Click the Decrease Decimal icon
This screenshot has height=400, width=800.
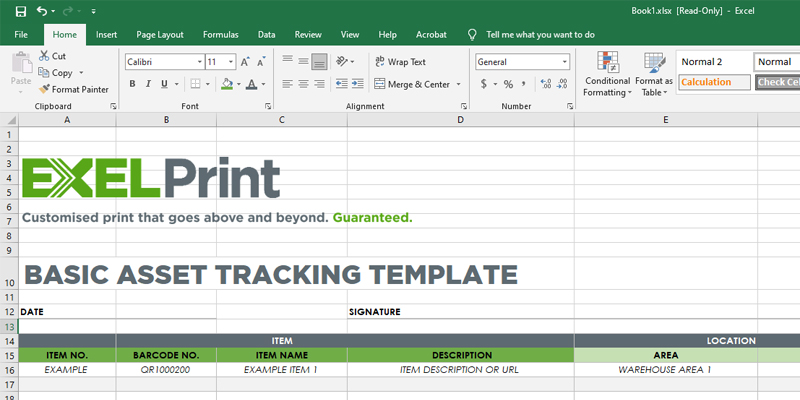click(x=562, y=84)
